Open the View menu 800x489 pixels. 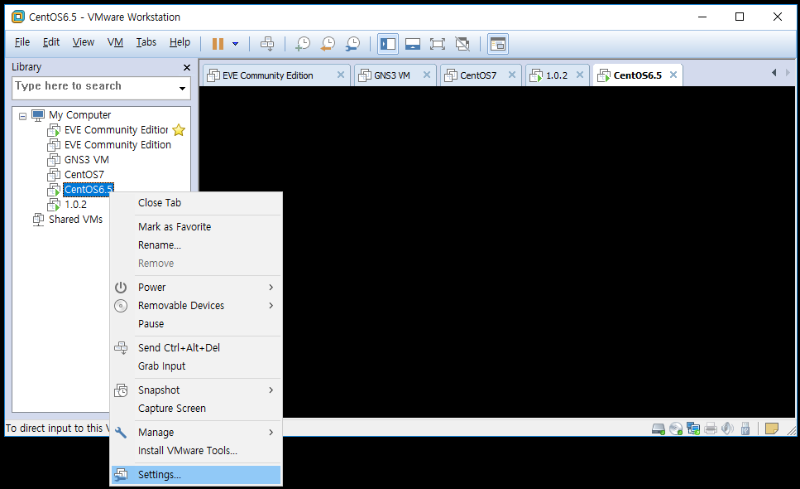pos(83,42)
